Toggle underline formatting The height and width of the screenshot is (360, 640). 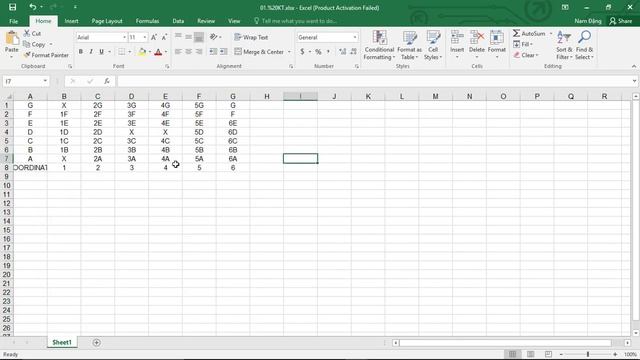click(101, 52)
